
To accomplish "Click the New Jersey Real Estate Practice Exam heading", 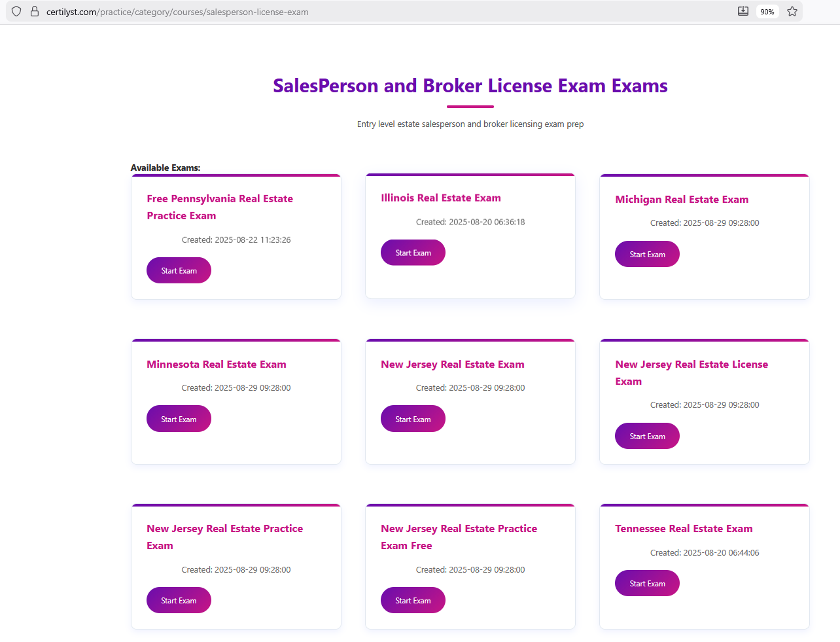I will click(225, 537).
